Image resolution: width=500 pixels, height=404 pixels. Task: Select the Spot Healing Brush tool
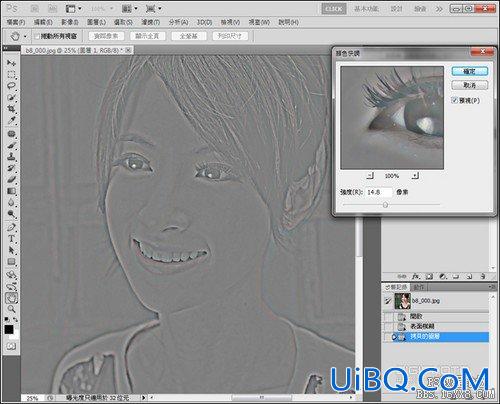pos(11,134)
